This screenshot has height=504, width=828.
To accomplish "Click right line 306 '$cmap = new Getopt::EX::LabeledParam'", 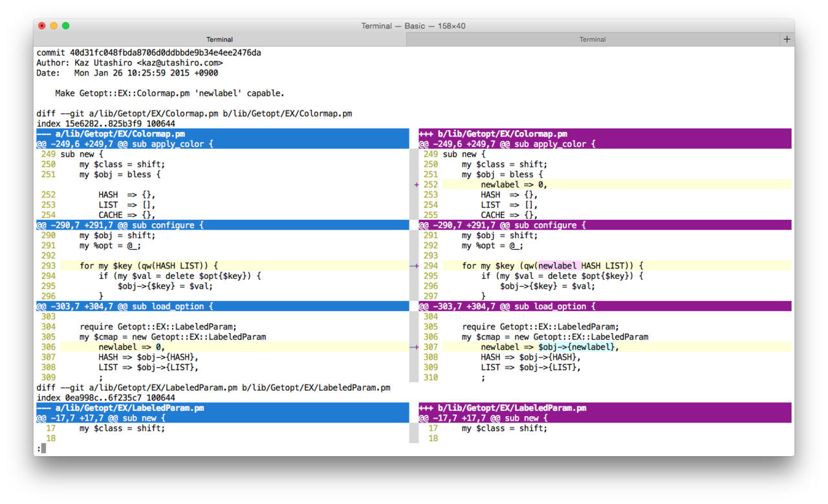I will pyautogui.click(x=555, y=337).
